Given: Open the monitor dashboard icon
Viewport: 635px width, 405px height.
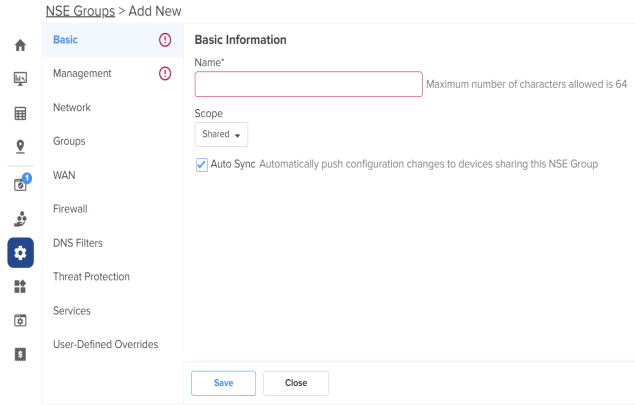Looking at the screenshot, I should pyautogui.click(x=20, y=79).
